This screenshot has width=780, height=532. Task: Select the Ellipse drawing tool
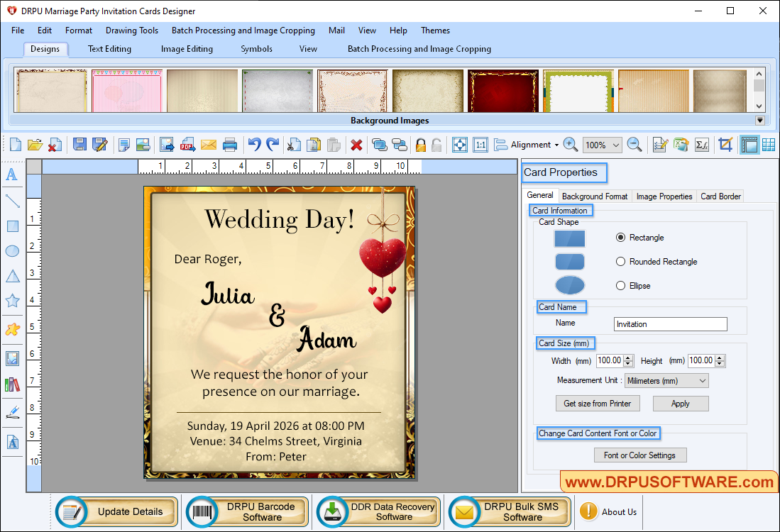(11, 251)
